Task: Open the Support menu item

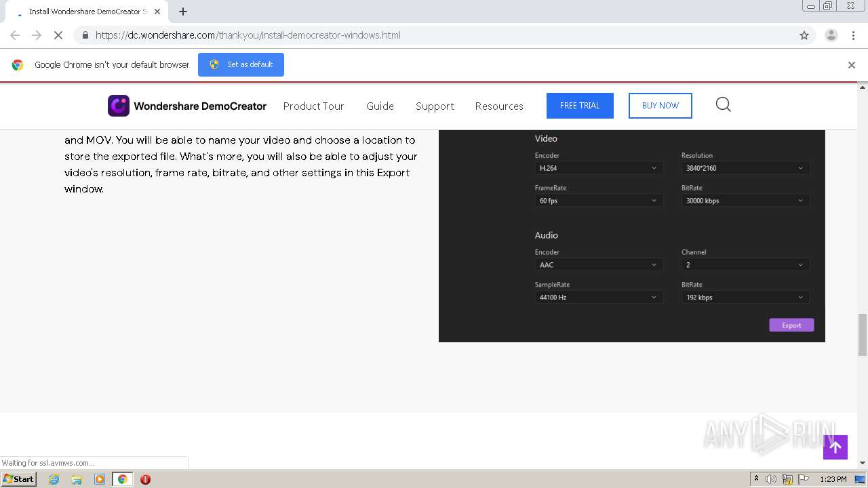Action: click(x=435, y=106)
